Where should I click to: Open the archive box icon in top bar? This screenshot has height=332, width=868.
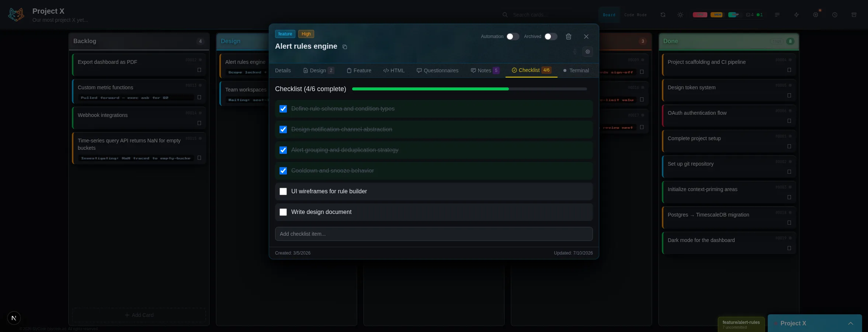tap(854, 15)
